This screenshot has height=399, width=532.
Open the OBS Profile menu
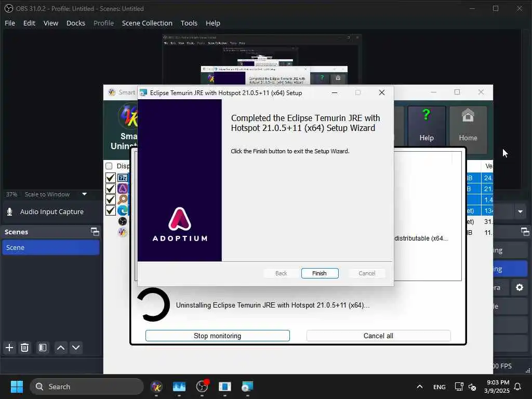click(103, 23)
